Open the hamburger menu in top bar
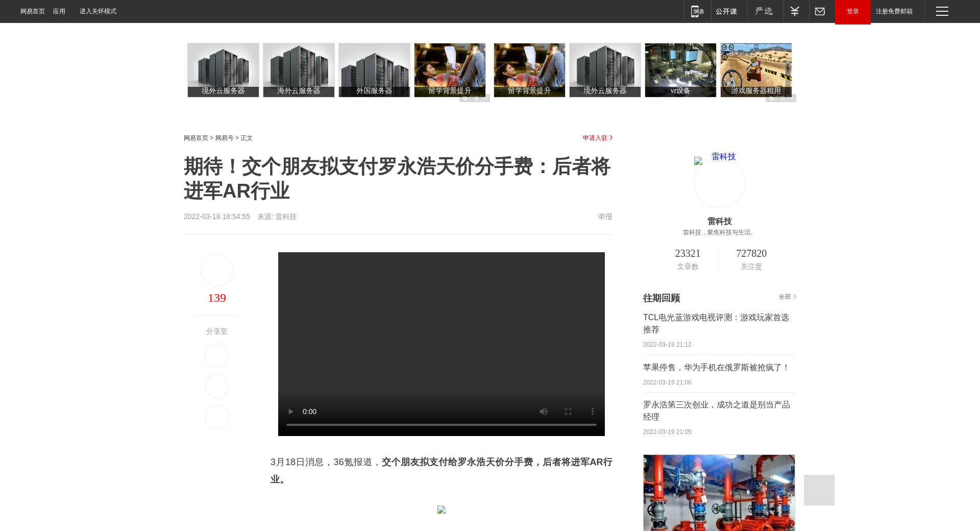The image size is (980, 531). (x=942, y=11)
